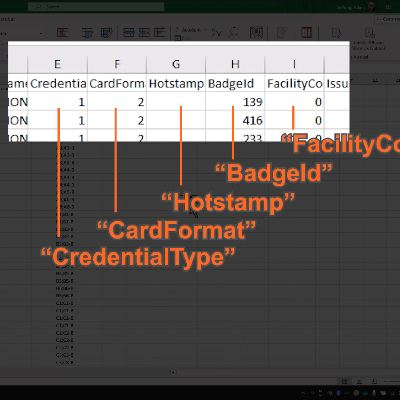Click in the title bar Search box
The height and width of the screenshot is (400, 400).
pos(96,7)
